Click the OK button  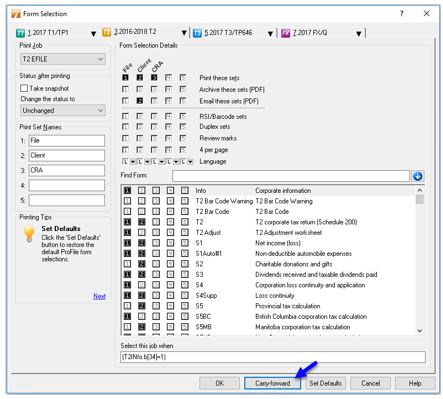[219, 383]
